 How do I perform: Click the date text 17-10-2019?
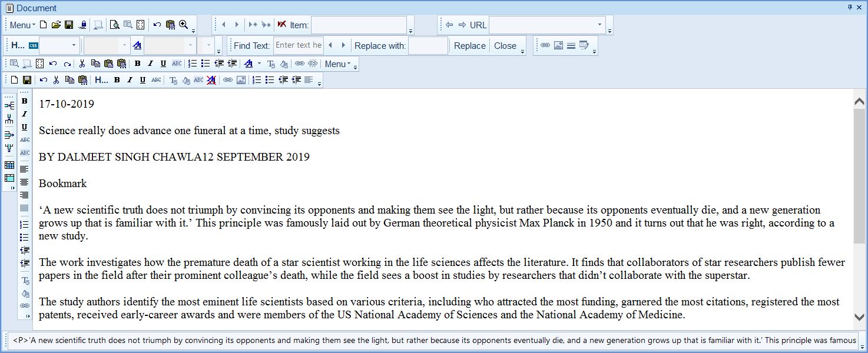[67, 104]
